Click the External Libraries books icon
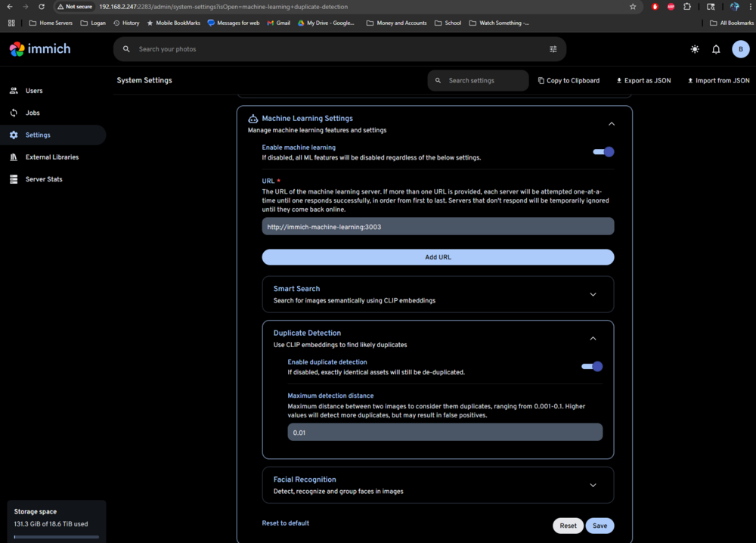The image size is (756, 543). 14,157
